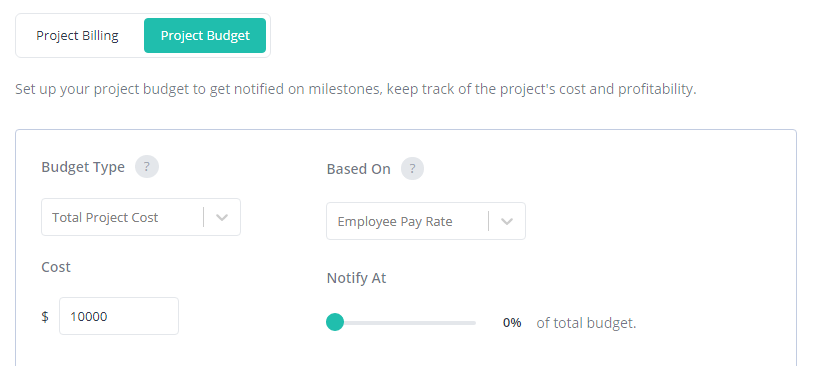Open the Employee Pay Rate dropdown
Screen dimensions: 813x366
pyautogui.click(x=426, y=221)
